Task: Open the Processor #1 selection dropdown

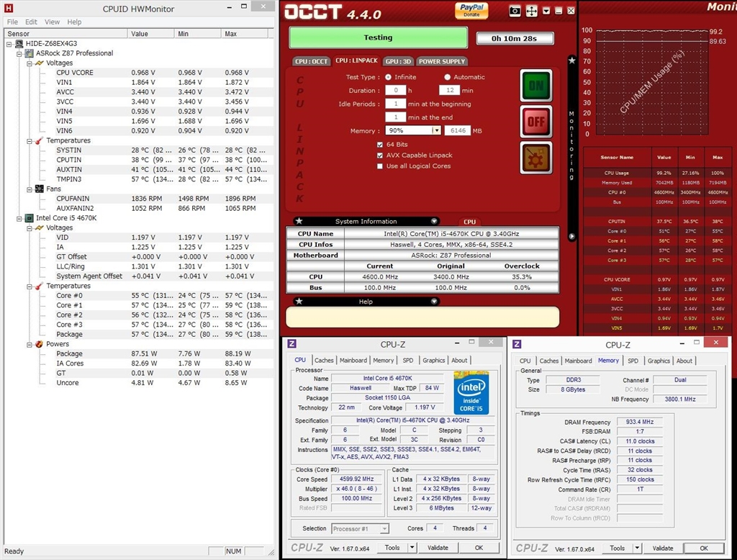Action: pyautogui.click(x=384, y=528)
